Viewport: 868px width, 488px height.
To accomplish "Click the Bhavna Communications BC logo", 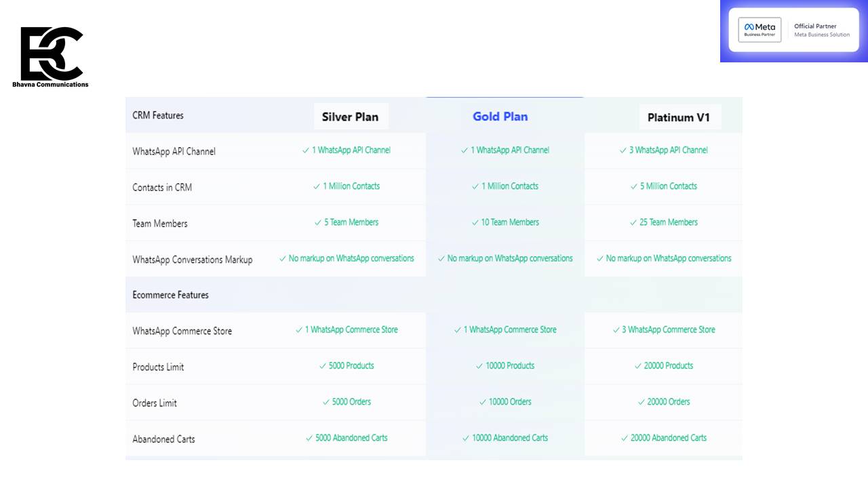I will [x=51, y=56].
